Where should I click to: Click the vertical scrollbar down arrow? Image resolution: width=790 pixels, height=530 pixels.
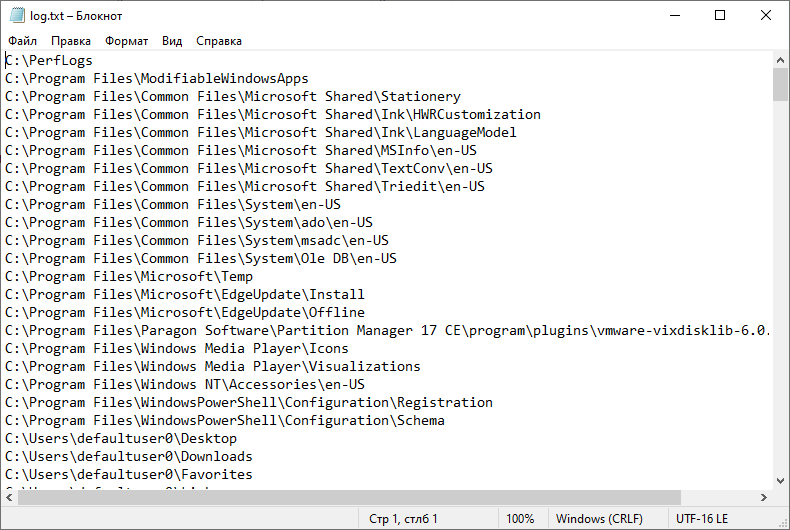pos(780,481)
